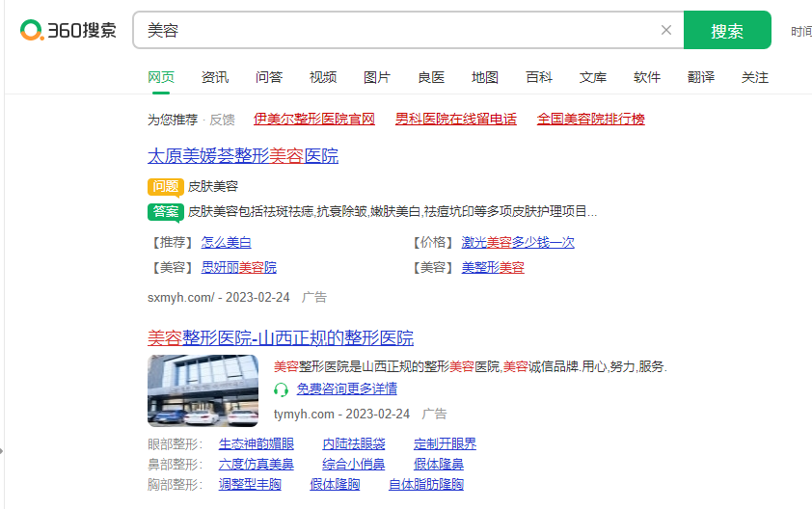The height and width of the screenshot is (509, 812).
Task: Switch to the 网页 tab
Action: click(161, 78)
